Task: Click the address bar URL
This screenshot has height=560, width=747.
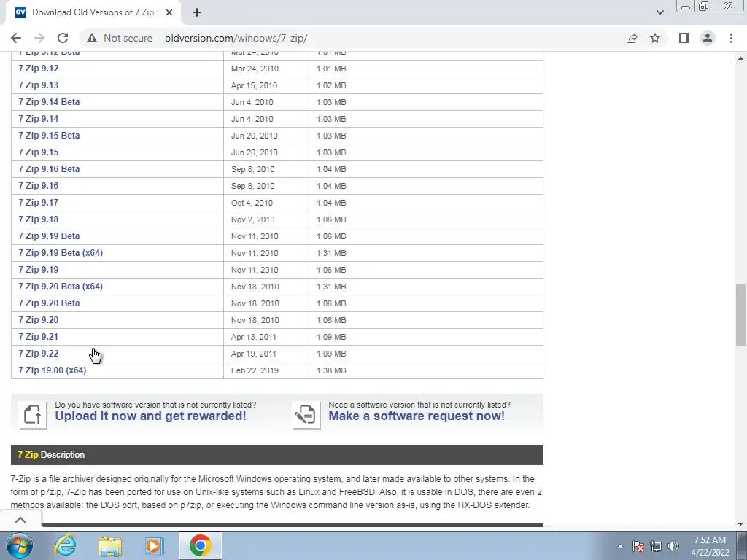Action: (236, 38)
